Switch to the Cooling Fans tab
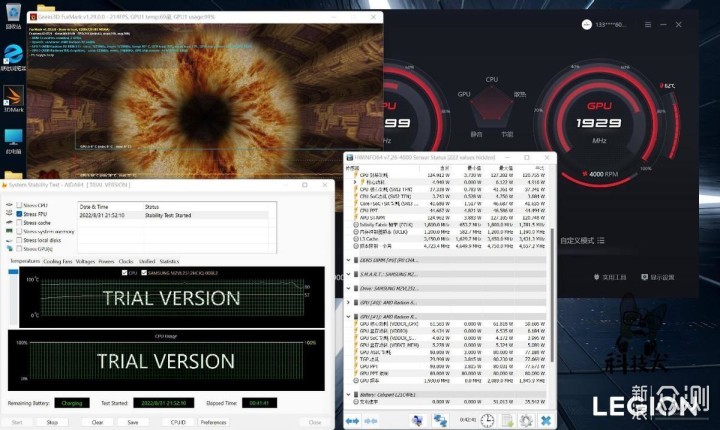 pyautogui.click(x=58, y=261)
